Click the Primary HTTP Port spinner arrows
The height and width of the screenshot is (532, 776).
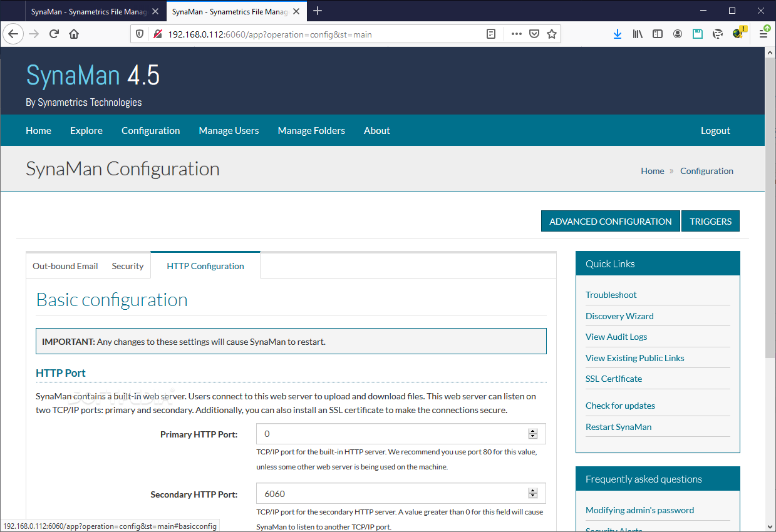(x=533, y=434)
